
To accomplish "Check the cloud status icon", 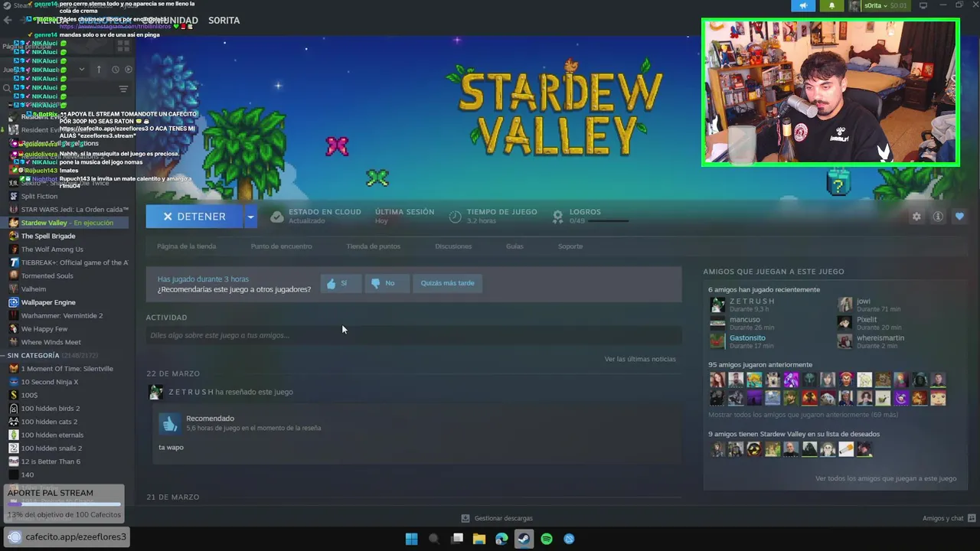I will pyautogui.click(x=276, y=217).
